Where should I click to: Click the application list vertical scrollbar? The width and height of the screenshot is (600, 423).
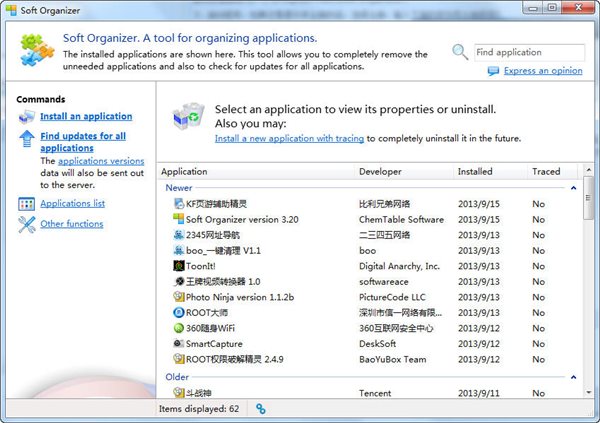pyautogui.click(x=587, y=290)
